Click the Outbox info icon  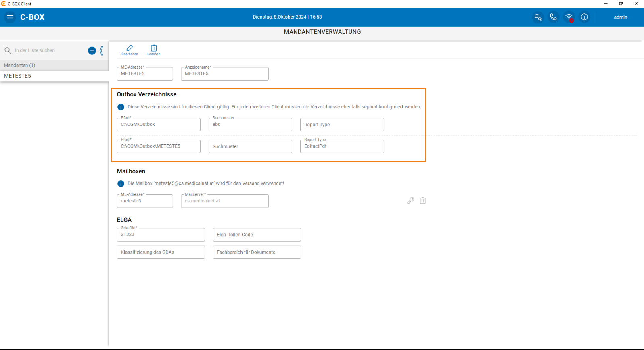click(121, 107)
